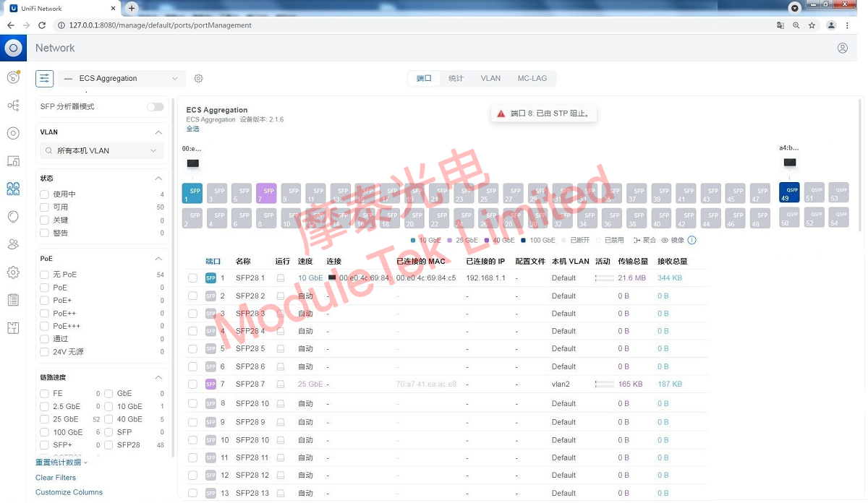Enable the 10 GbE link speed checkbox
This screenshot has width=868, height=503.
[x=109, y=406]
